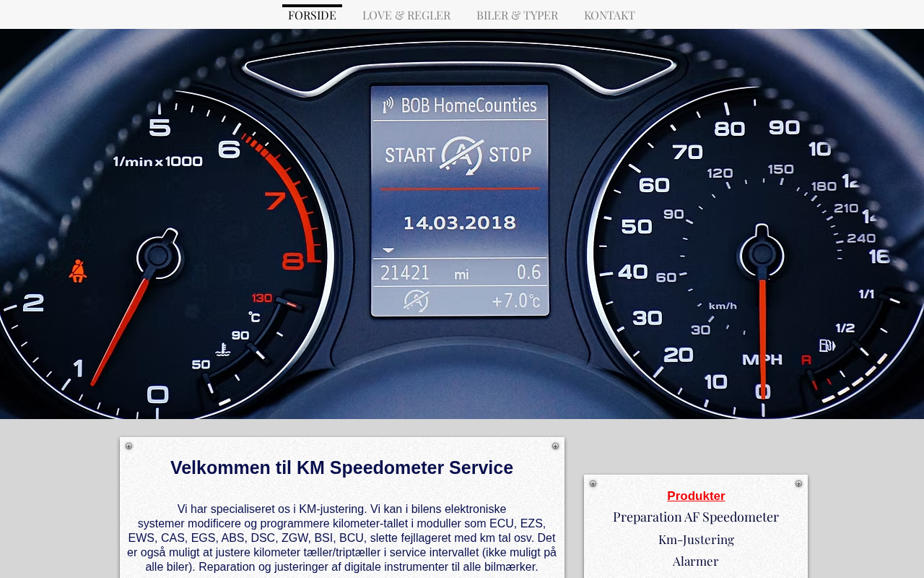Click the KM-justering intro paragraph
The image size is (924, 578).
click(x=342, y=538)
